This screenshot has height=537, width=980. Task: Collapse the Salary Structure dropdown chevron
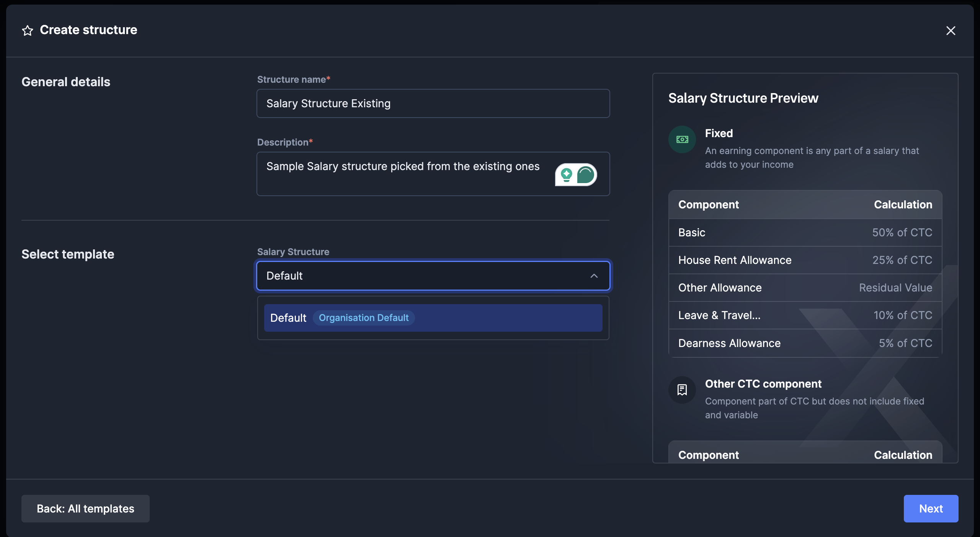click(594, 276)
